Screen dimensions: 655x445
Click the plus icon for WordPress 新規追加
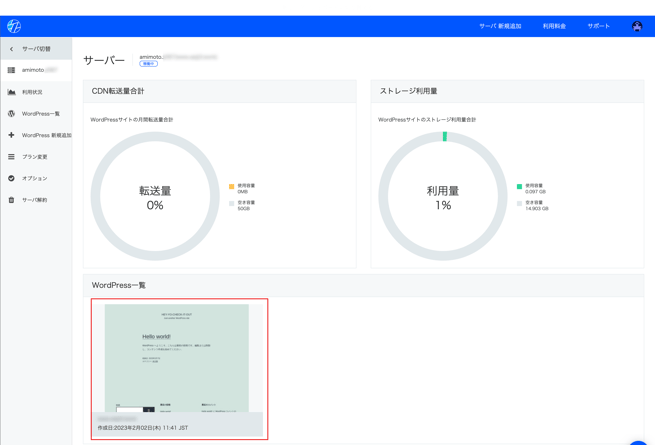(11, 135)
